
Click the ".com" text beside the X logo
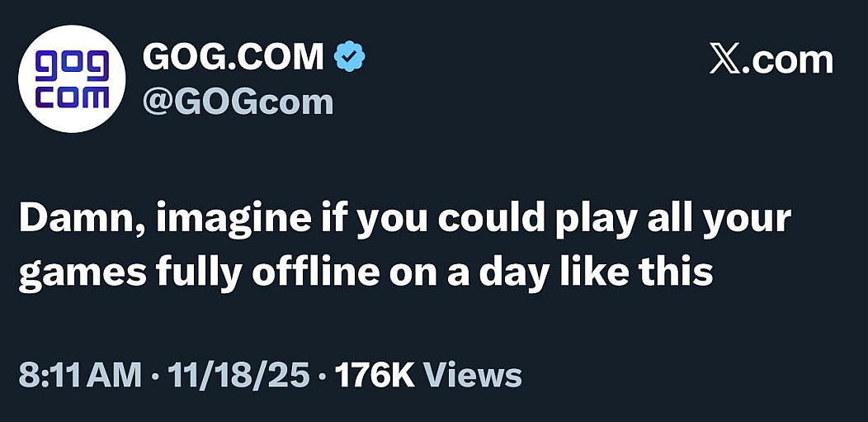click(790, 60)
